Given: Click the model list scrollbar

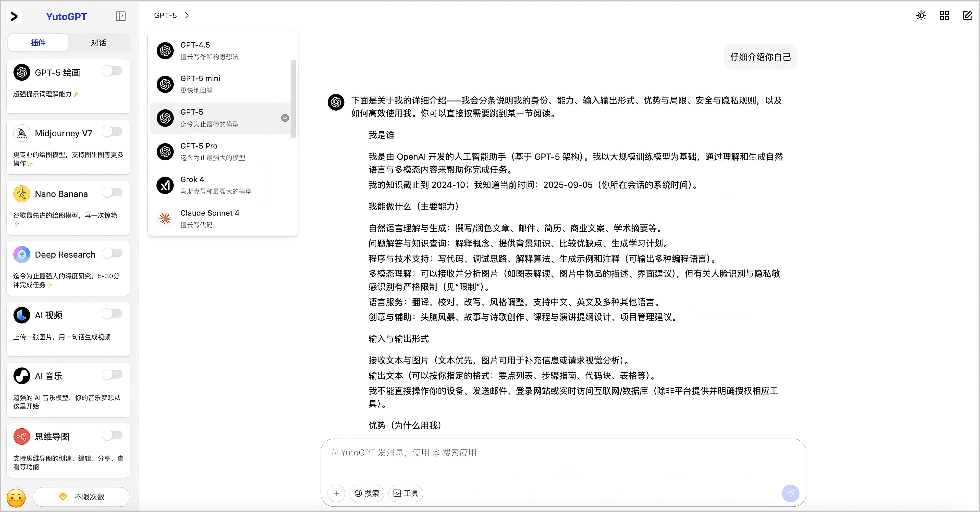Looking at the screenshot, I should (293, 99).
